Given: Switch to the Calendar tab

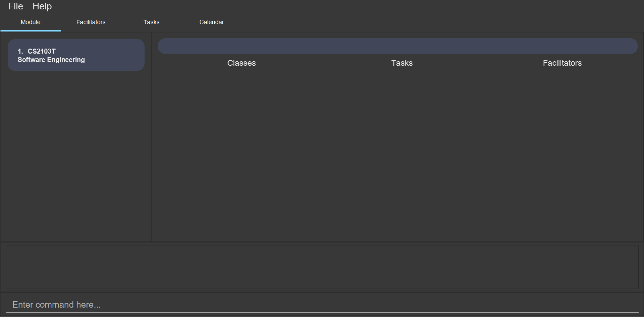Looking at the screenshot, I should coord(212,22).
